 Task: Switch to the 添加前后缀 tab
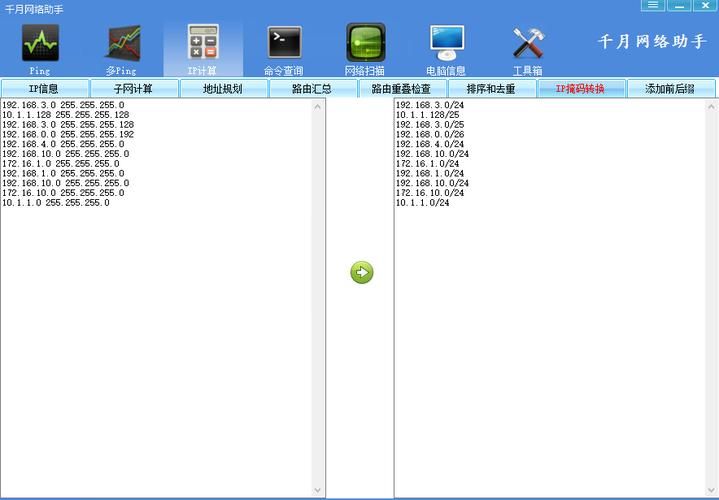coord(670,89)
